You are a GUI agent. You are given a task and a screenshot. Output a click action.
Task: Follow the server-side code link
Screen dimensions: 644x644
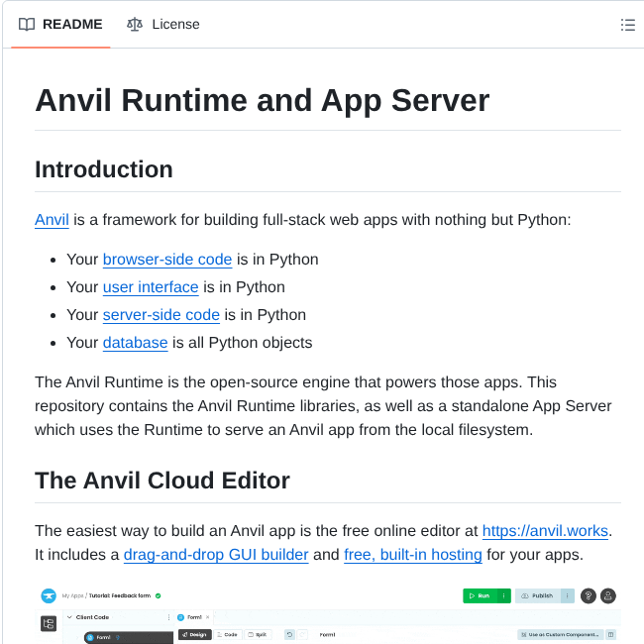(x=161, y=315)
